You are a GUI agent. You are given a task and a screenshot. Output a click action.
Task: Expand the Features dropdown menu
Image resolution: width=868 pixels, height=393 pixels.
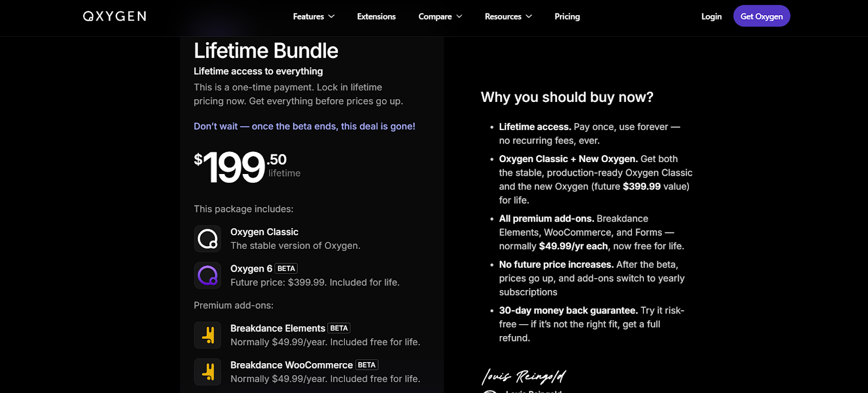pos(314,16)
